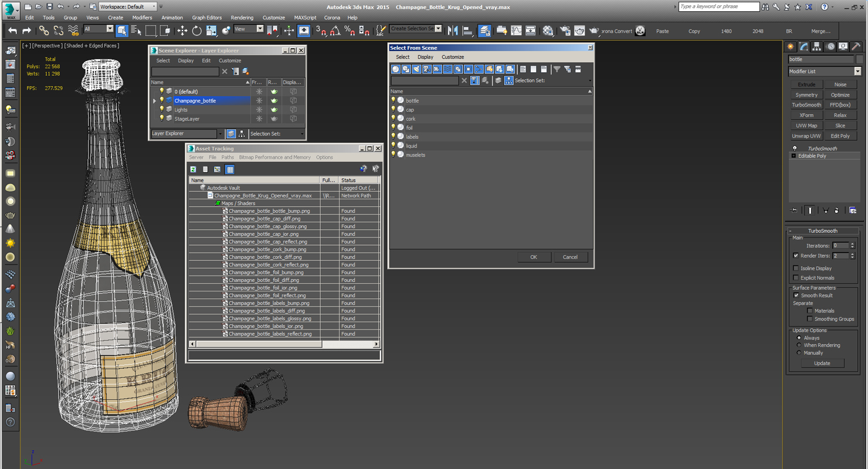The height and width of the screenshot is (469, 868).
Task: Expand the Champagne_bottle layer arrow
Action: pyautogui.click(x=155, y=101)
